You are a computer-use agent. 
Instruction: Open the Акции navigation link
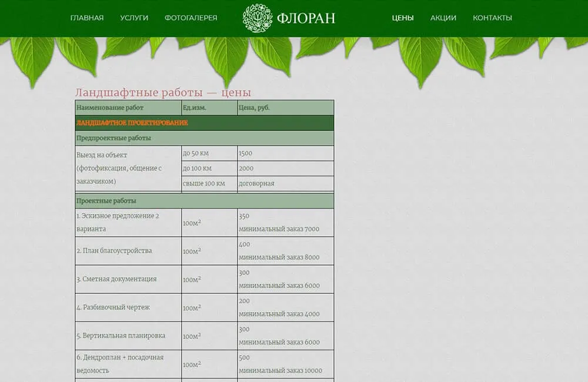tap(443, 18)
